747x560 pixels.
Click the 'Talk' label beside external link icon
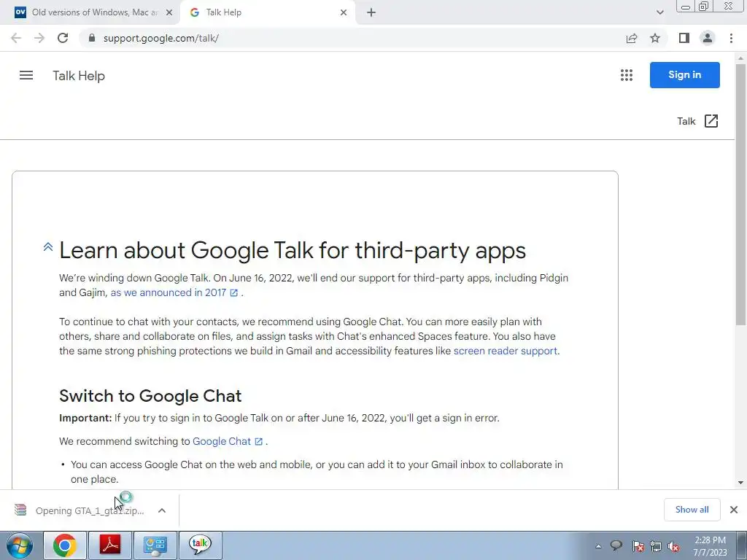686,122
